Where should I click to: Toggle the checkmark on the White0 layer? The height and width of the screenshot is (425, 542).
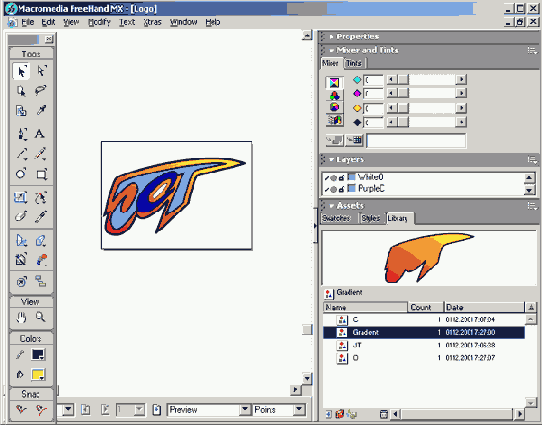327,178
